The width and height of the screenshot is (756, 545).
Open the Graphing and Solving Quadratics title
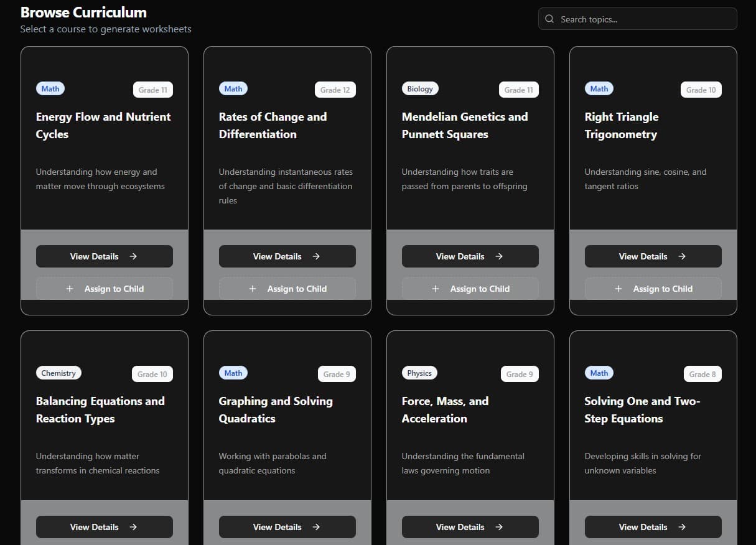click(x=275, y=409)
